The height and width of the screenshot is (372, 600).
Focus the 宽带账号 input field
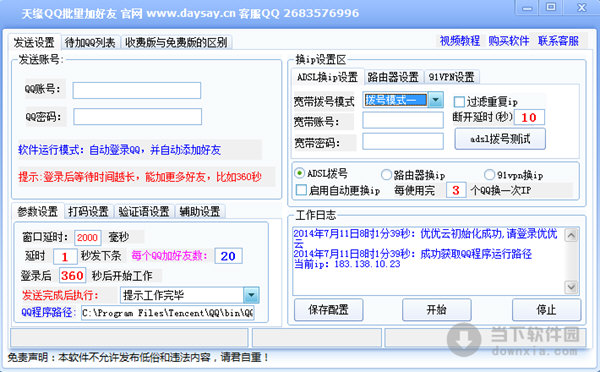(403, 121)
